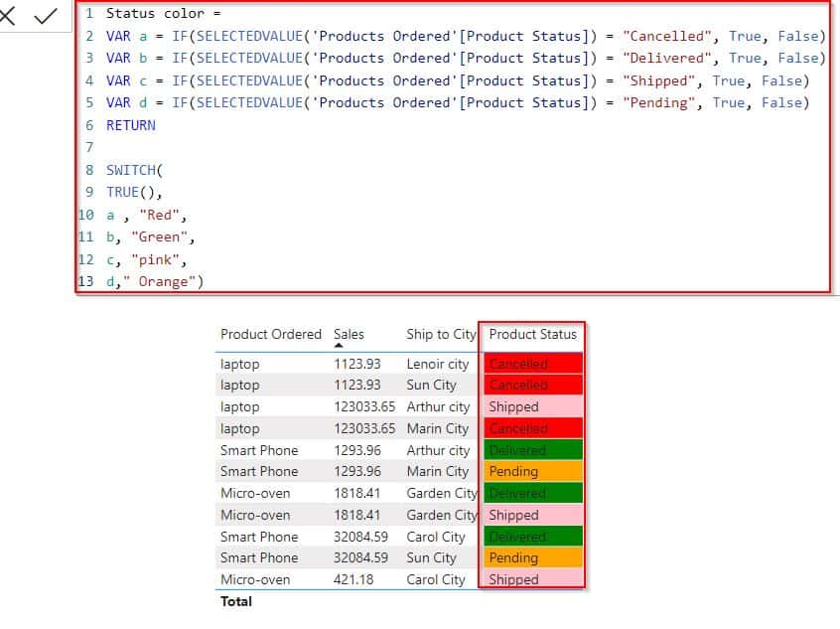Image resolution: width=840 pixels, height=629 pixels.
Task: Click the c, "pink" line
Action: coord(146,260)
